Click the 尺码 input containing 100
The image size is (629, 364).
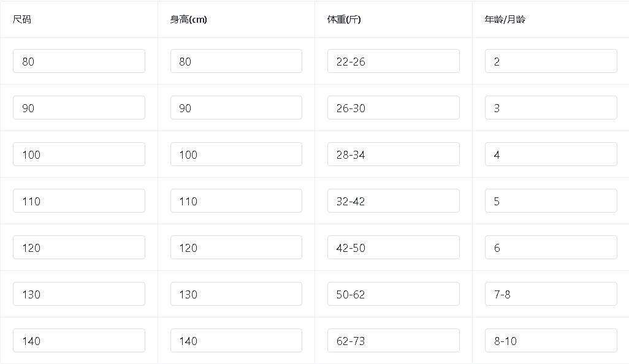(78, 154)
